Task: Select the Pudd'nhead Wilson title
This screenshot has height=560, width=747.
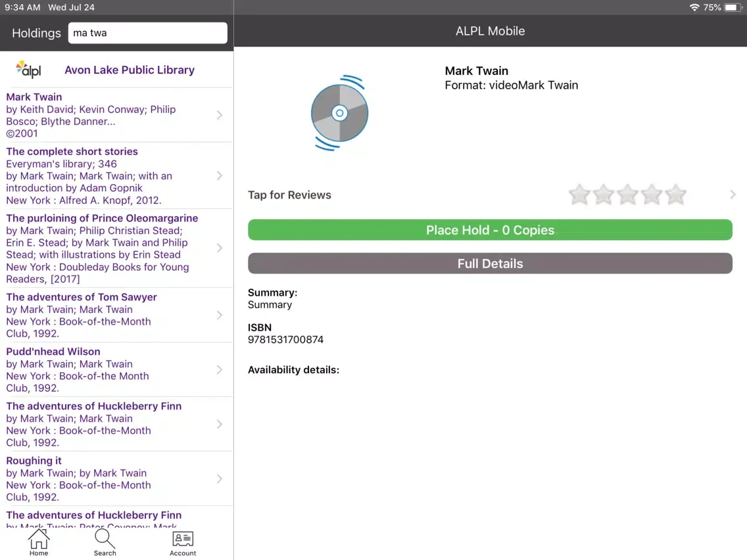Action: click(x=53, y=352)
